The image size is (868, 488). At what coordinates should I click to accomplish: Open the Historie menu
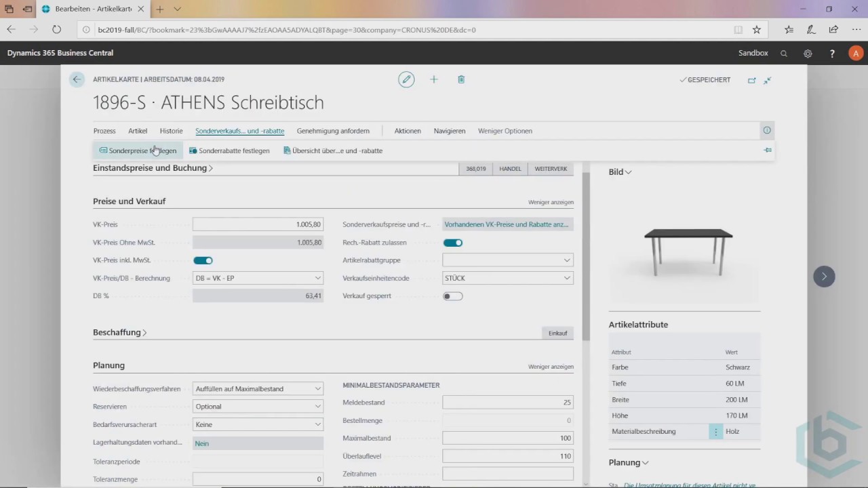172,131
